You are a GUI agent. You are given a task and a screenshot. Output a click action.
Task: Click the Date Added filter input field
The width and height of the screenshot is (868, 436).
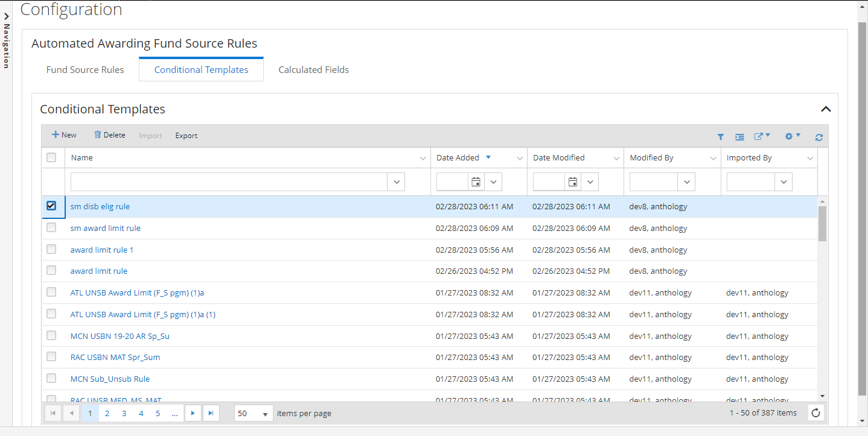[x=452, y=182]
